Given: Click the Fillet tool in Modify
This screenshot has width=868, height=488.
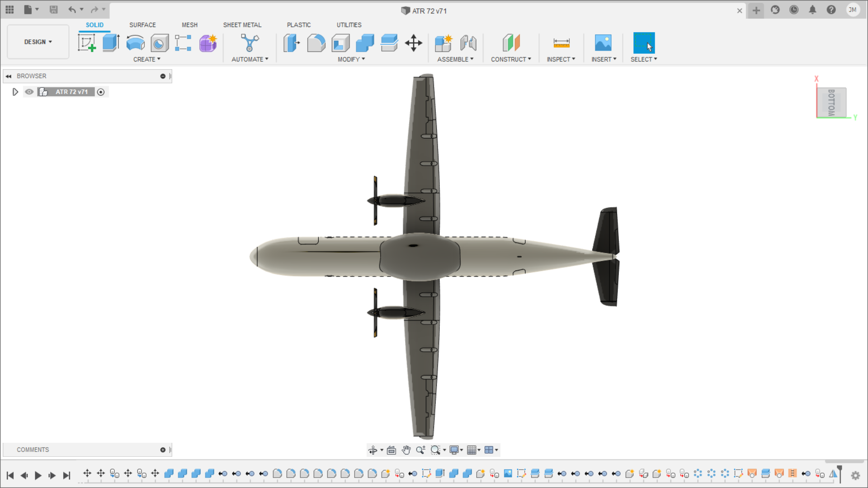Looking at the screenshot, I should pos(316,43).
